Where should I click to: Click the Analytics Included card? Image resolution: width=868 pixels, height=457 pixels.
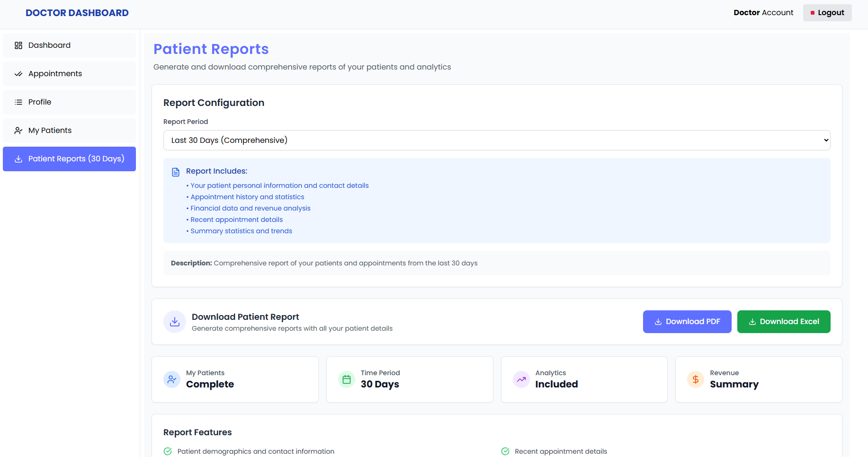coord(584,379)
